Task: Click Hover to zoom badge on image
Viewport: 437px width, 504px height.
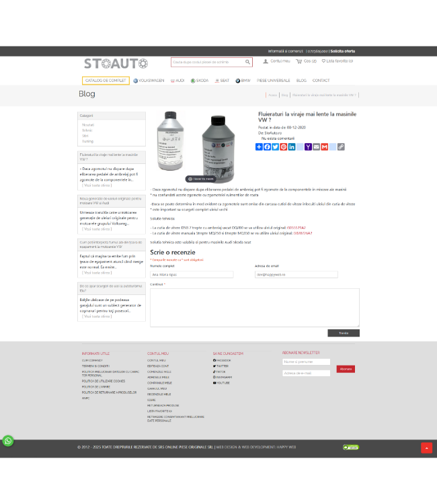Action: coord(200,179)
